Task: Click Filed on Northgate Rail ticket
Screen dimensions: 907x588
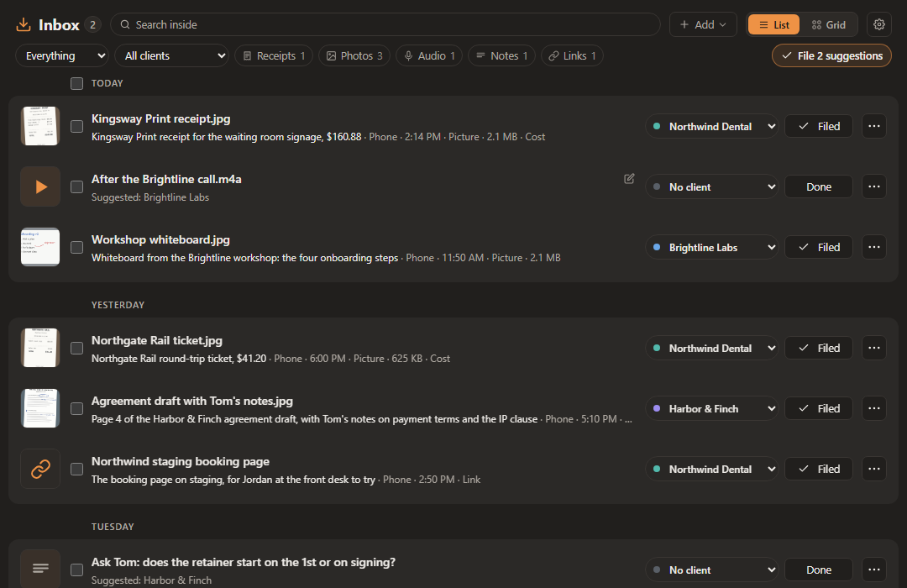Action: (819, 348)
